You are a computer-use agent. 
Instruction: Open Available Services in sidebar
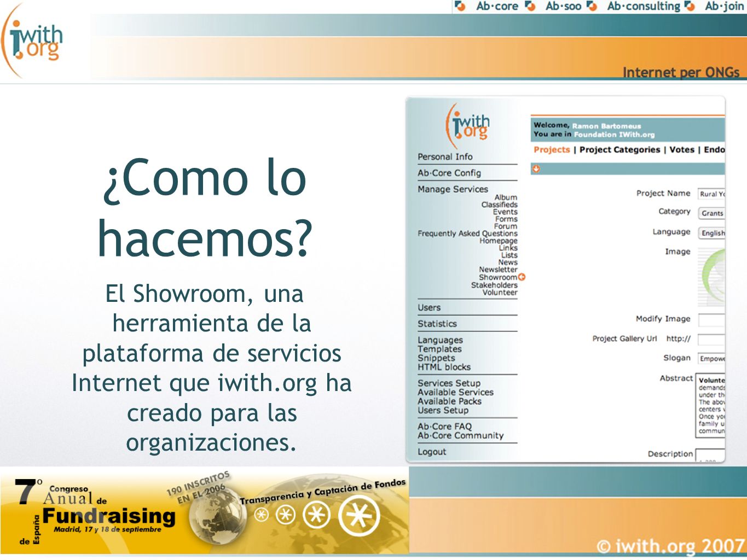coord(455,392)
